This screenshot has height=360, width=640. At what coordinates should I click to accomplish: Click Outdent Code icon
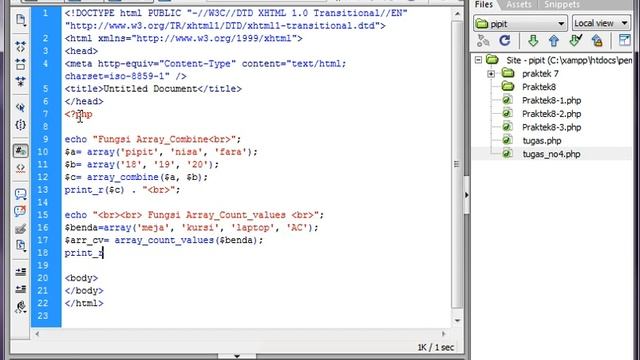click(x=20, y=289)
